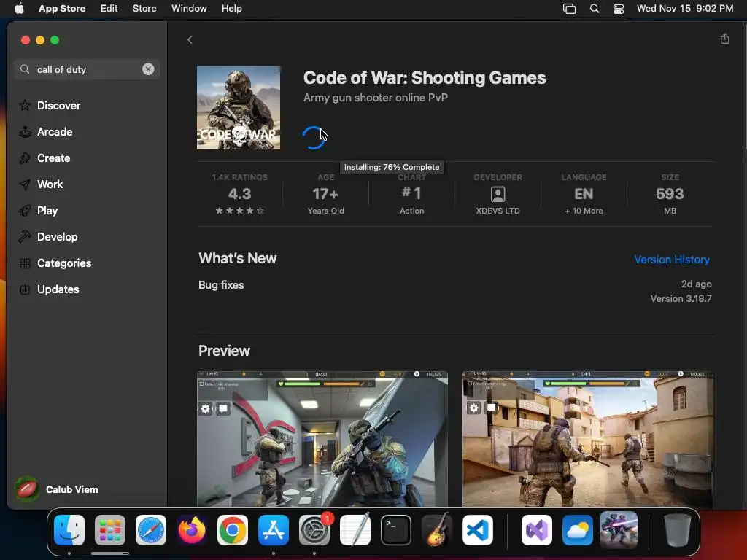
Task: Click the EN + 10 More language info
Action: tap(584, 194)
